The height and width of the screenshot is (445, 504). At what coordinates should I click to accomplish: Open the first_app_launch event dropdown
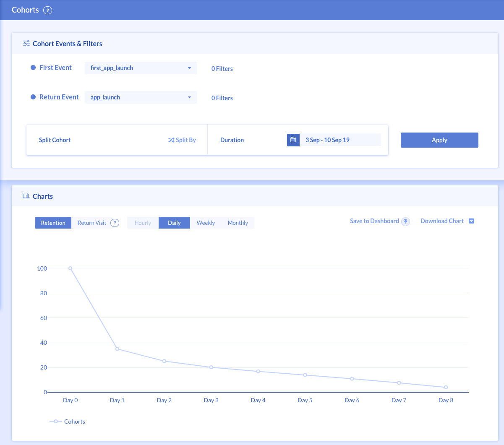pyautogui.click(x=140, y=68)
